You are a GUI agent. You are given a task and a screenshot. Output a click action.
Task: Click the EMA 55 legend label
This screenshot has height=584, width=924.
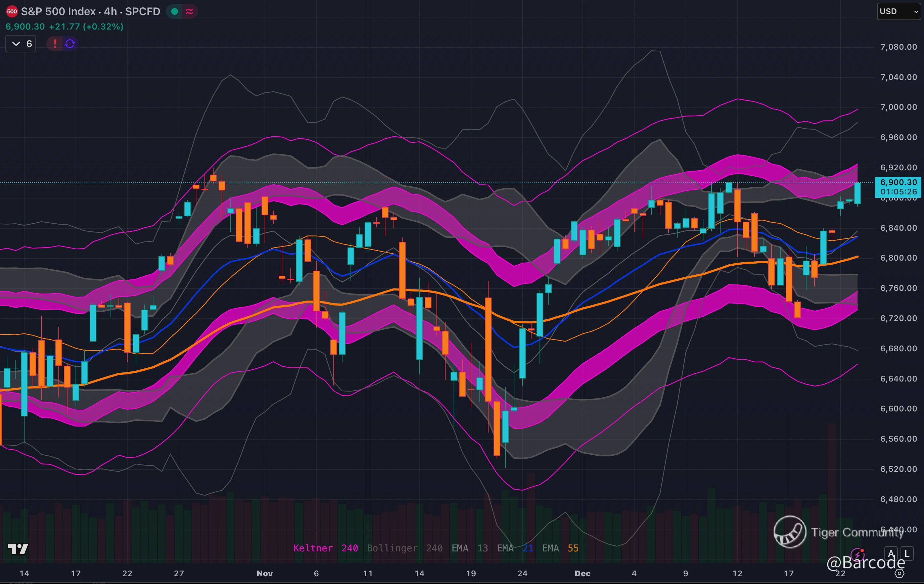560,548
